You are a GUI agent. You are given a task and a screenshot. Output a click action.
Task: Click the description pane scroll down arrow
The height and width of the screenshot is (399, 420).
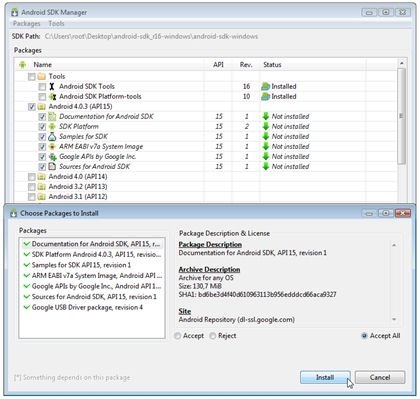pos(394,319)
